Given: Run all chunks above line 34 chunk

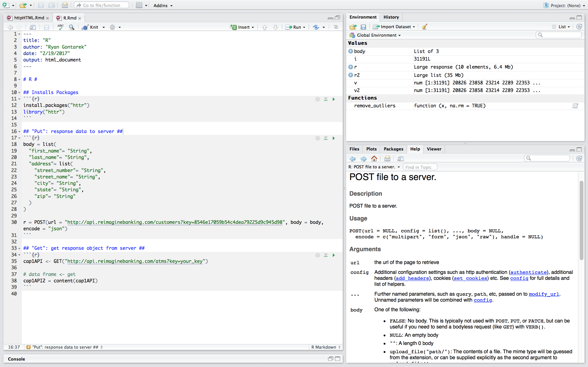Looking at the screenshot, I should coord(326,255).
